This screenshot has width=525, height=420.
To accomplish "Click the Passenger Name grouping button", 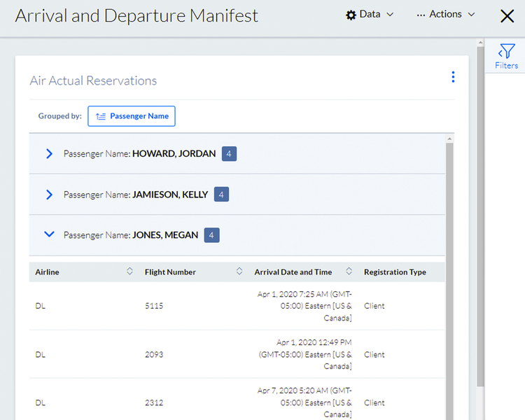I will pos(132,116).
